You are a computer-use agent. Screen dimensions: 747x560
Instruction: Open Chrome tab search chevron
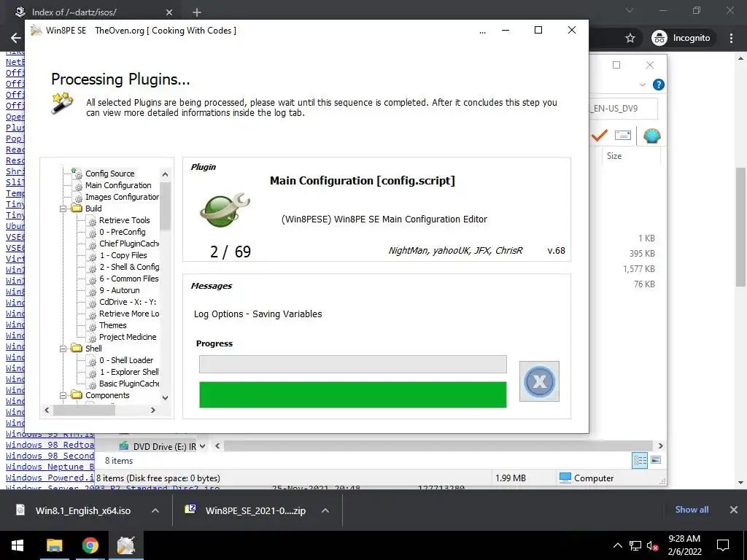(x=630, y=10)
